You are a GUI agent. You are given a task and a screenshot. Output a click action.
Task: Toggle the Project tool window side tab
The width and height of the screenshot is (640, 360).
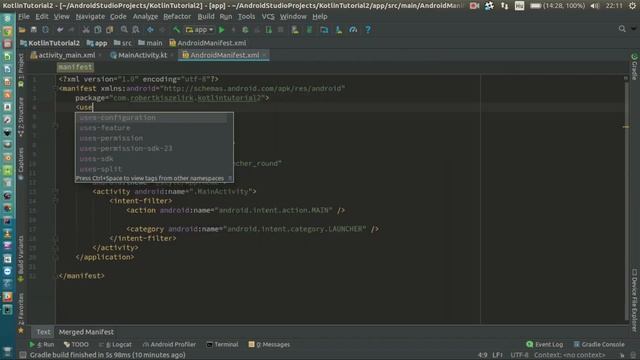pos(21,70)
